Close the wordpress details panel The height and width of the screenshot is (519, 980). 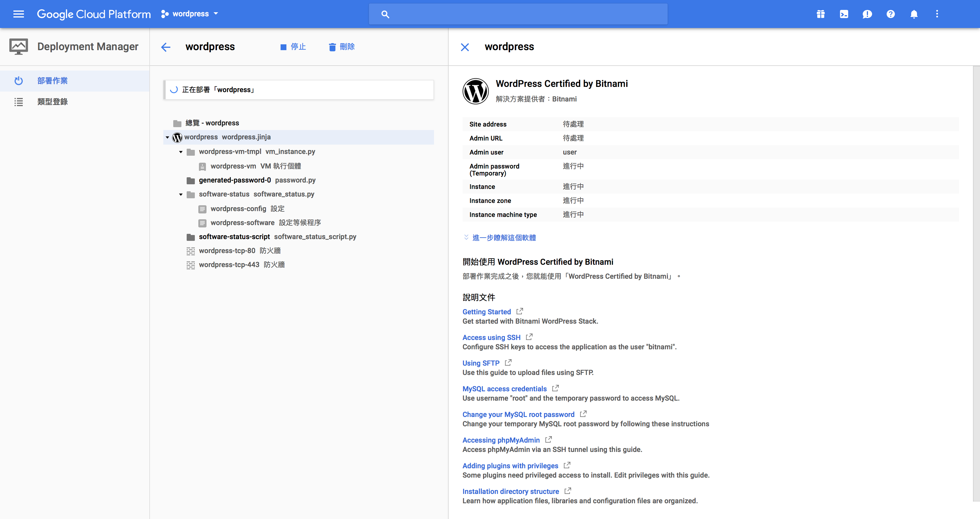tap(465, 47)
